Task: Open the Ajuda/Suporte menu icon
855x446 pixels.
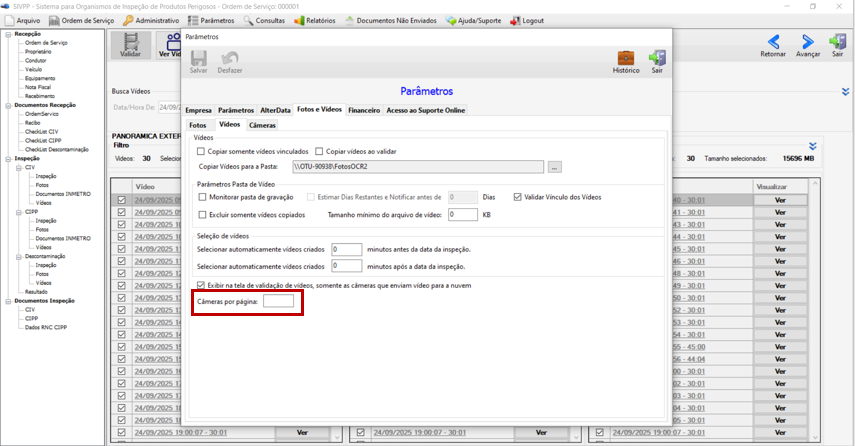Action: pos(450,21)
